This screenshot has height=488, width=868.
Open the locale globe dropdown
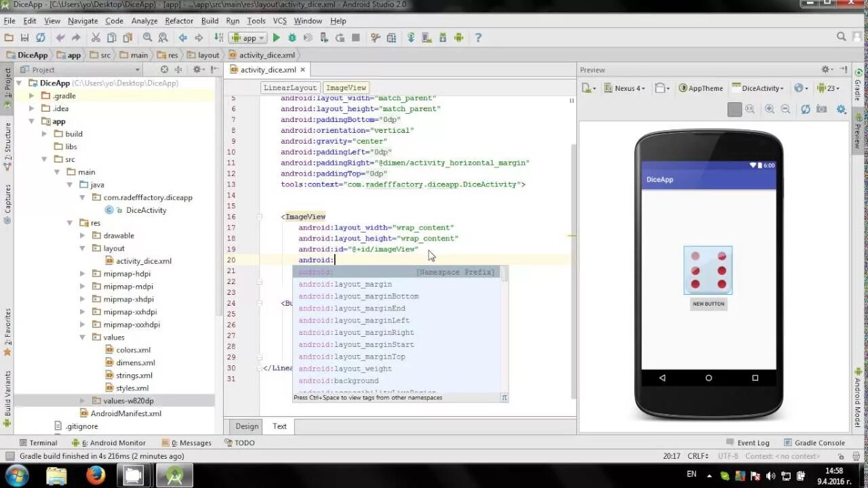click(x=802, y=88)
